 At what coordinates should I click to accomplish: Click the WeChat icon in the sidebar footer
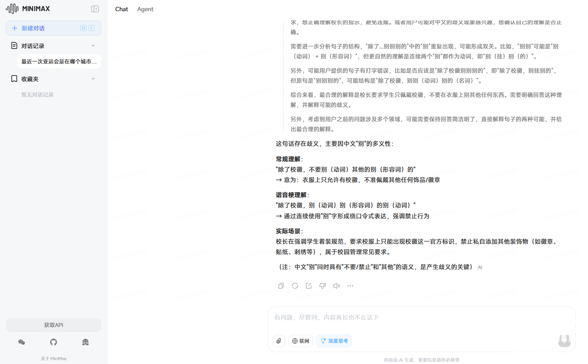pyautogui.click(x=22, y=342)
